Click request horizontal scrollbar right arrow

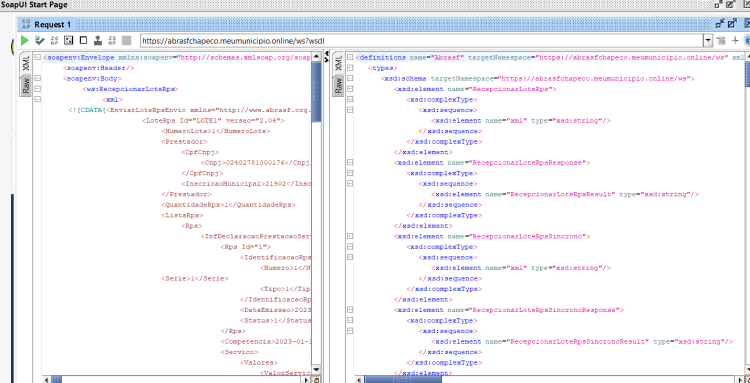click(x=307, y=380)
